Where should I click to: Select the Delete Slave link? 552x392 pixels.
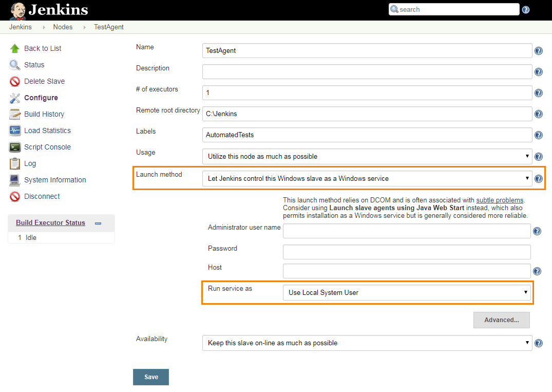(44, 81)
